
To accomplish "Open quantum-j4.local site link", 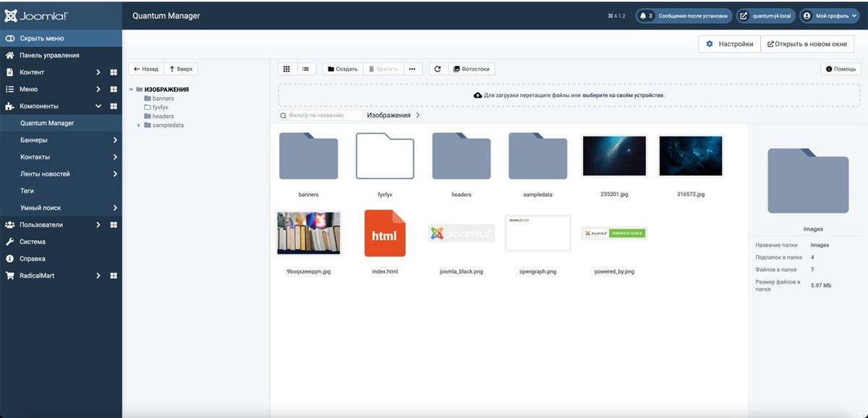I will click(x=765, y=15).
